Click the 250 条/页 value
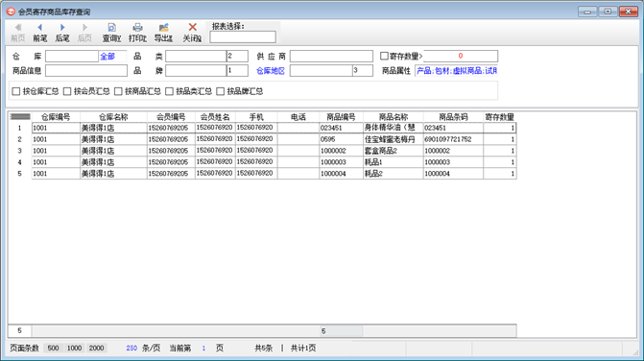The height and width of the screenshot is (361, 644). [x=131, y=349]
